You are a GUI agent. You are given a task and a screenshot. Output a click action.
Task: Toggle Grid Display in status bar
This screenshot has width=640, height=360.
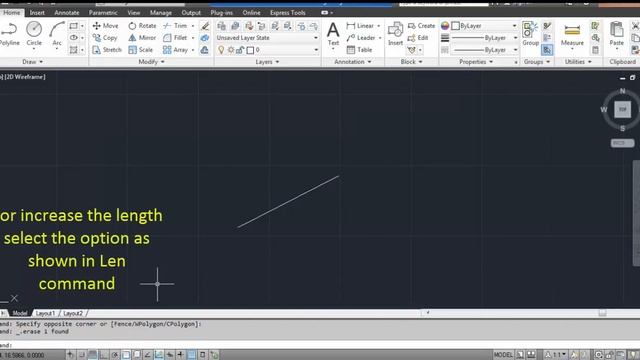click(93, 355)
